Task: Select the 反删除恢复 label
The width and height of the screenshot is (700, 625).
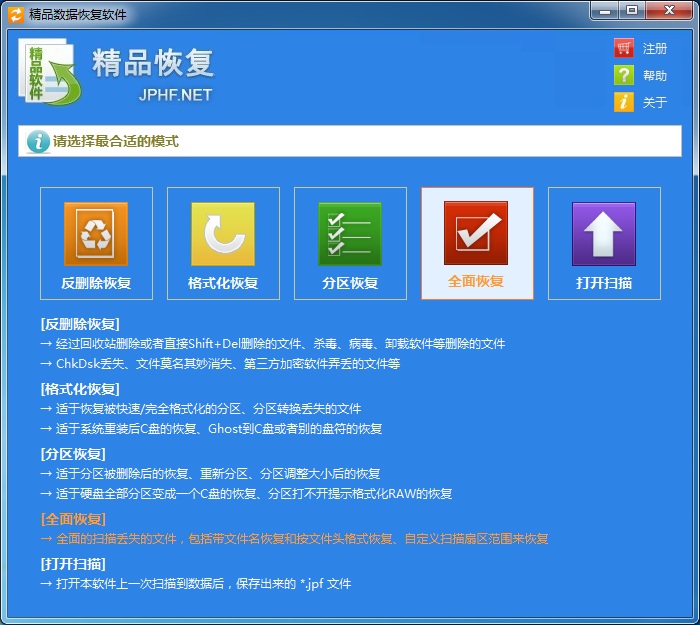Action: pyautogui.click(x=96, y=283)
